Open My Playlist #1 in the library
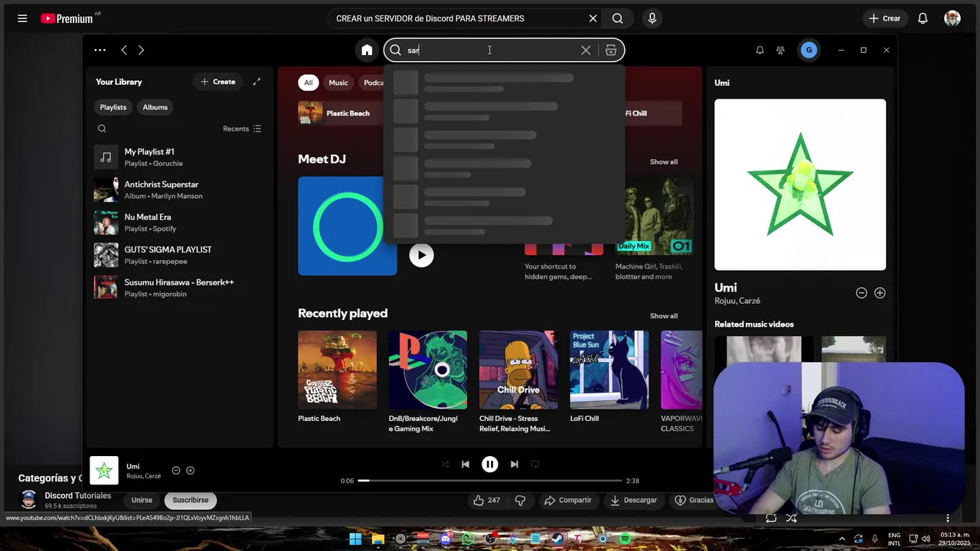 pyautogui.click(x=180, y=157)
